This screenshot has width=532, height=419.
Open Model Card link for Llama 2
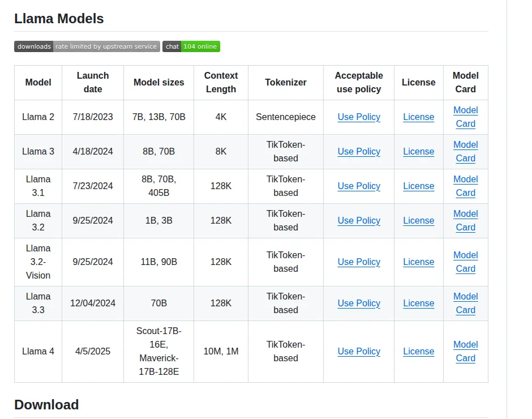click(x=465, y=117)
